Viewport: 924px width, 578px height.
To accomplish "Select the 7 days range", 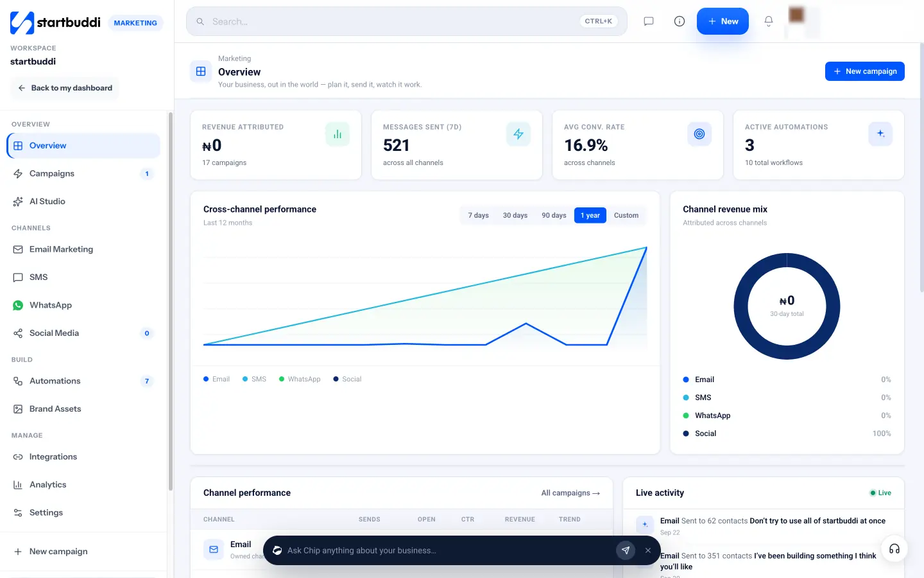I will 479,216.
